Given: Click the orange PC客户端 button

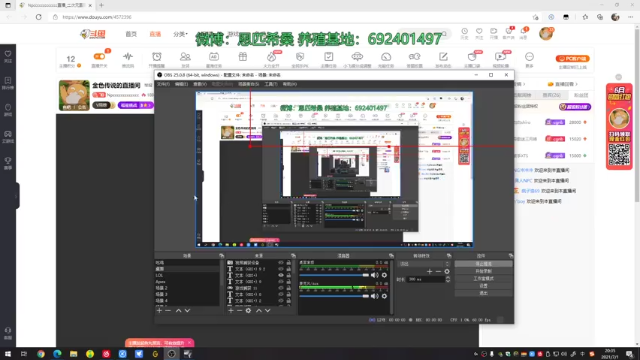Looking at the screenshot, I should click(572, 58).
